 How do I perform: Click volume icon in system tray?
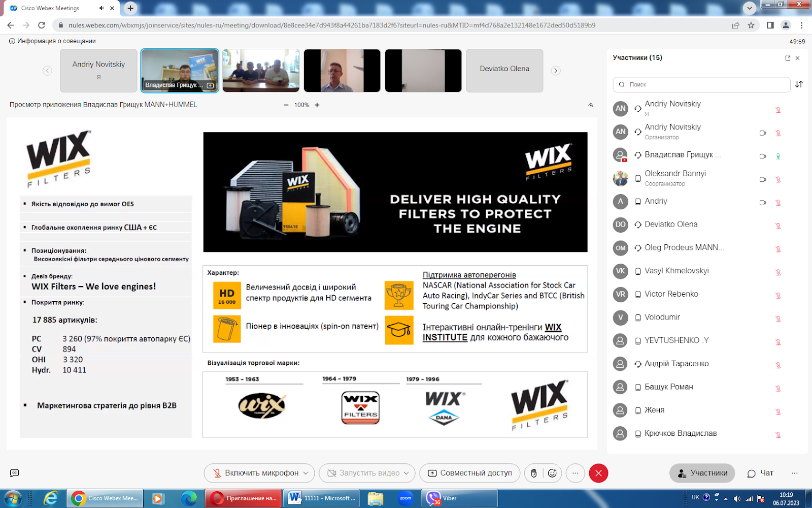coord(737,499)
